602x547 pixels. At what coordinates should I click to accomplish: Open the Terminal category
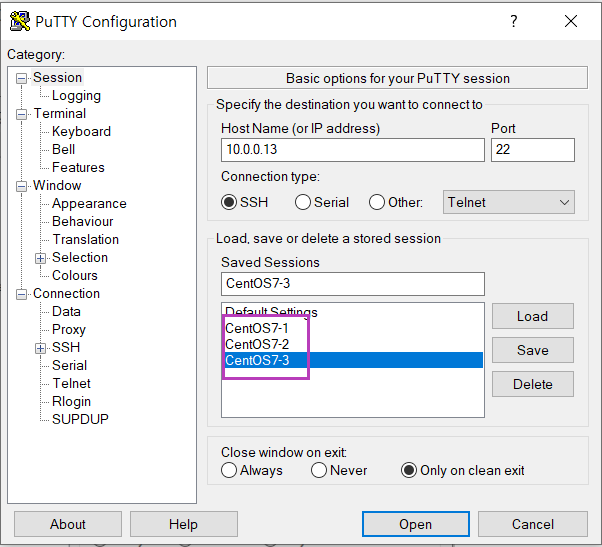(x=60, y=114)
